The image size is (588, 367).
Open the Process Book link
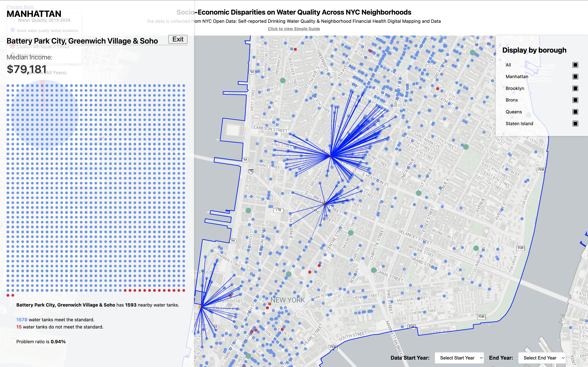[x=20, y=7]
